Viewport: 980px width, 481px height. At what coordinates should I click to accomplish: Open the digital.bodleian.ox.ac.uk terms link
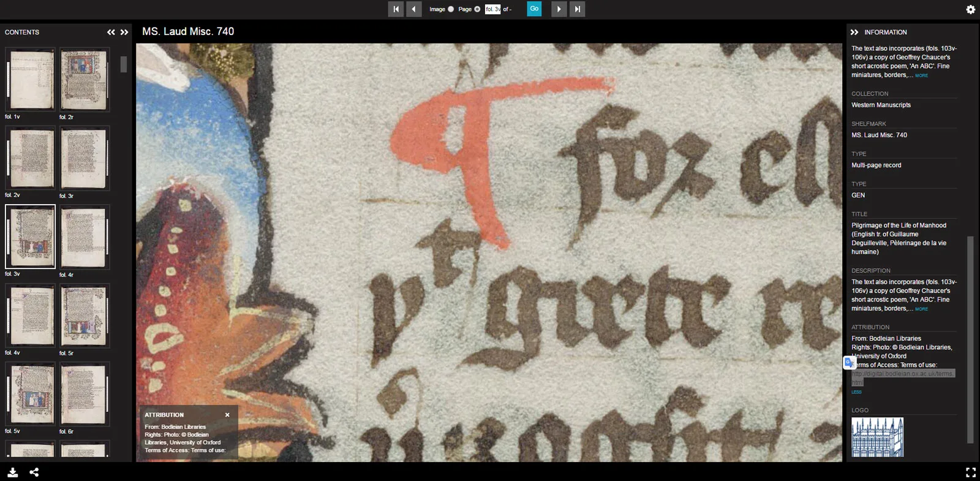[x=903, y=378]
